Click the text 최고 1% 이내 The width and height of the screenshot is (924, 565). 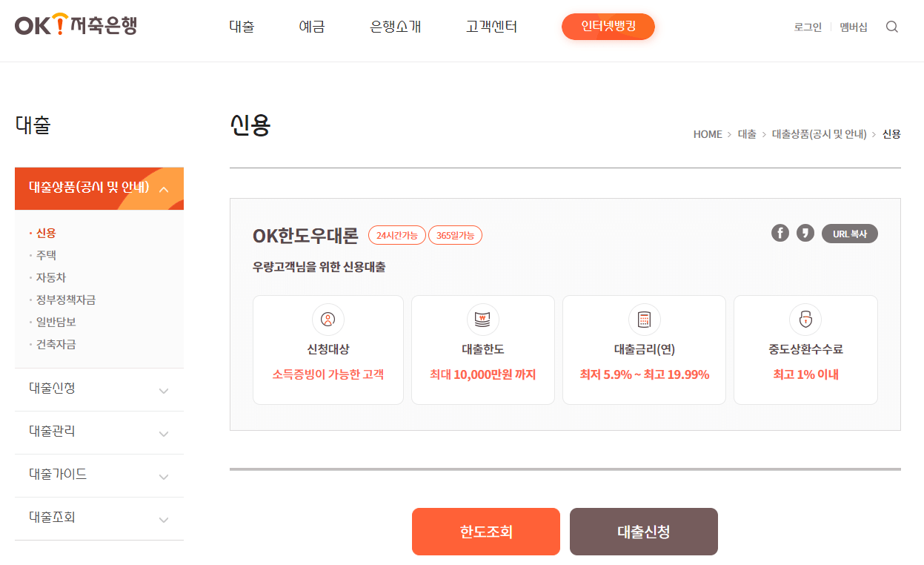click(806, 374)
